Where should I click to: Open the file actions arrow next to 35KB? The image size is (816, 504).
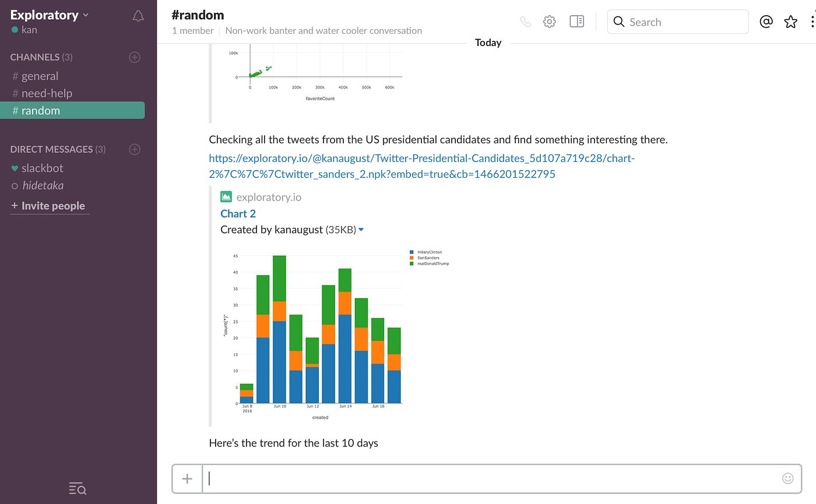click(361, 229)
